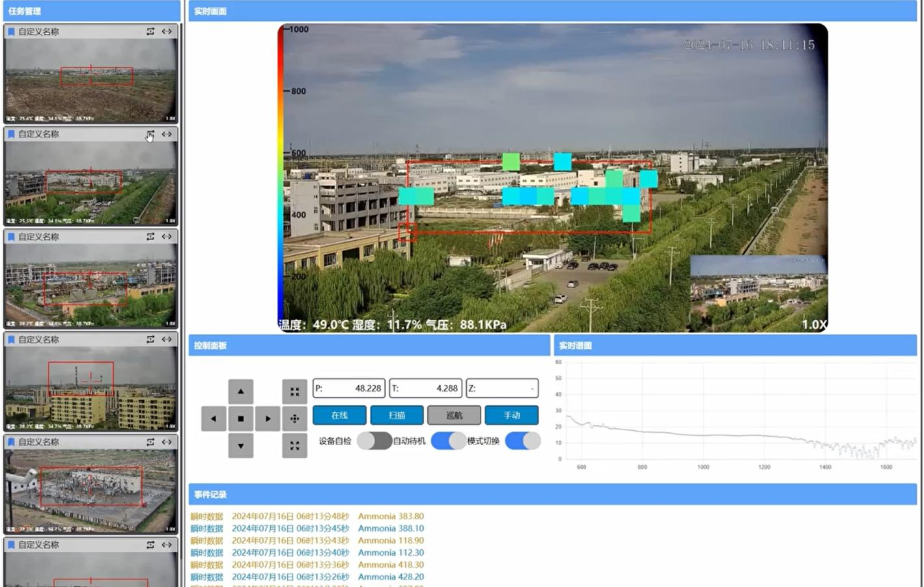Click the four-way move crosshair icon button
Screen dimensions: 924x587
pos(294,418)
